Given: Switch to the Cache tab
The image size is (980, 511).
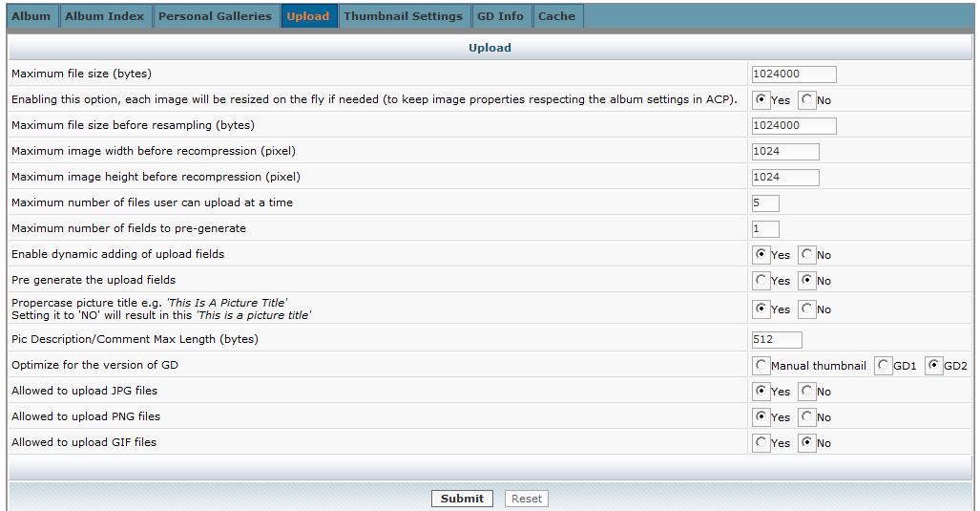Looking at the screenshot, I should tap(556, 16).
